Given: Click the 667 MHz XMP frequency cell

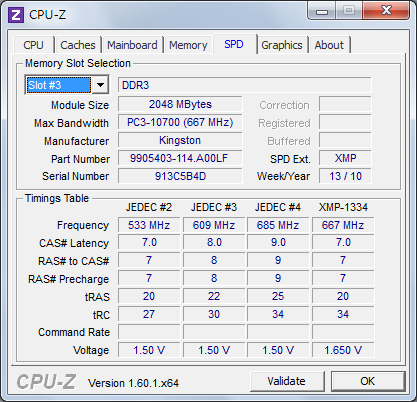Looking at the screenshot, I should tap(343, 225).
